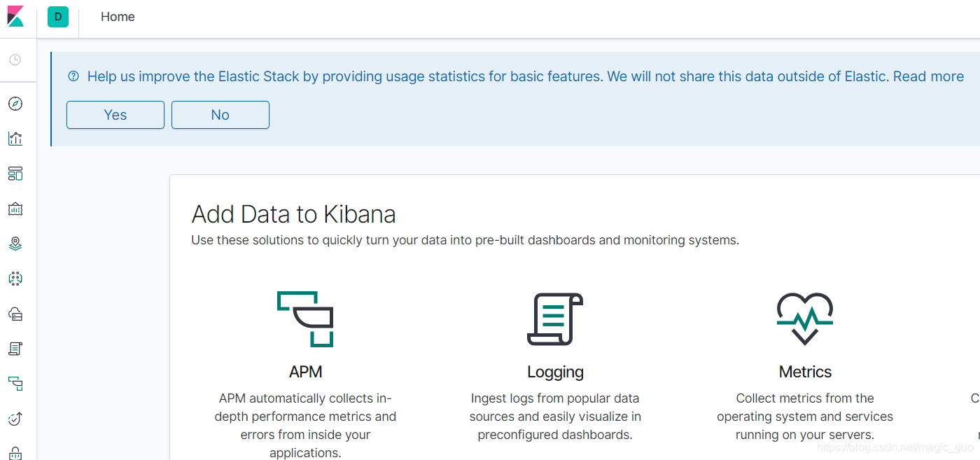
Task: Open Logs from the sidebar
Action: click(x=15, y=349)
